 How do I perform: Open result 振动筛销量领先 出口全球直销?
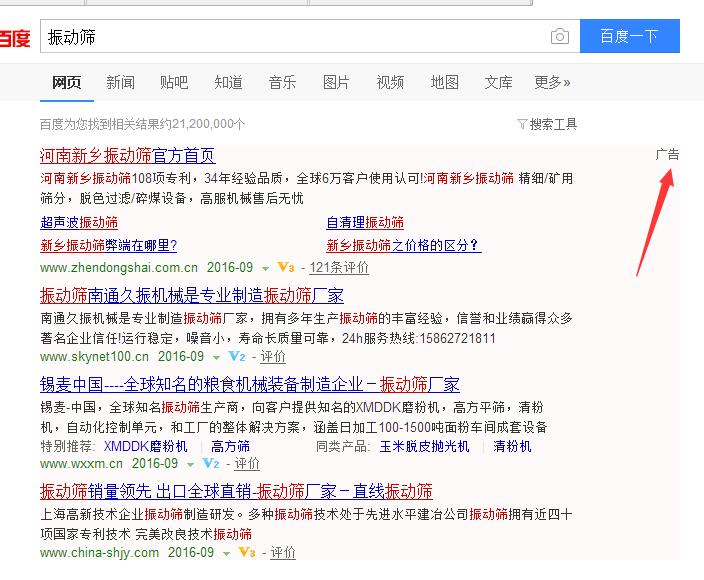236,491
